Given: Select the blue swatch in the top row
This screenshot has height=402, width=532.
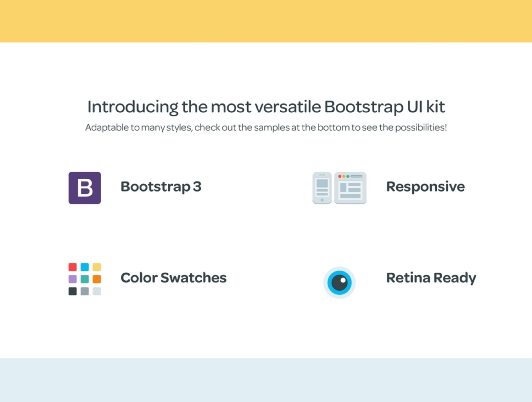Looking at the screenshot, I should (x=85, y=267).
